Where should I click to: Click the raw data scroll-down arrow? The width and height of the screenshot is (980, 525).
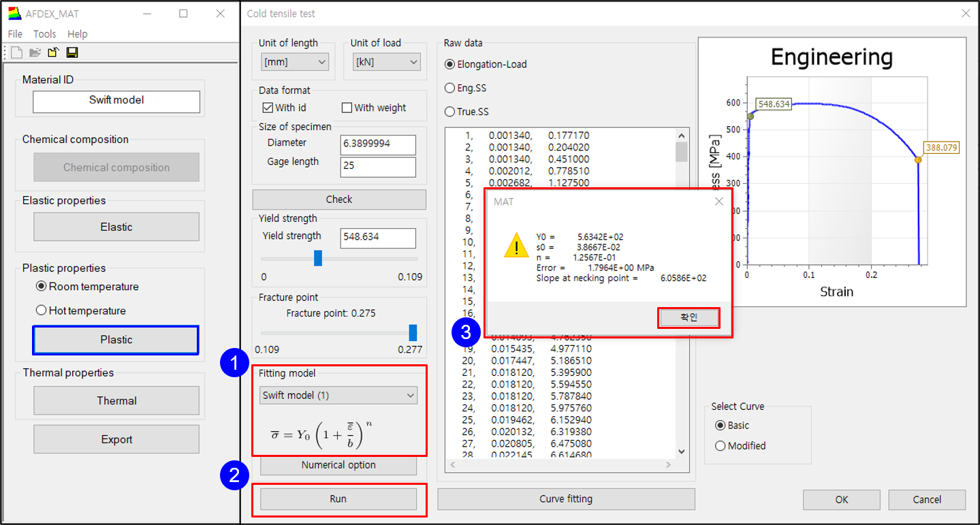tap(682, 451)
